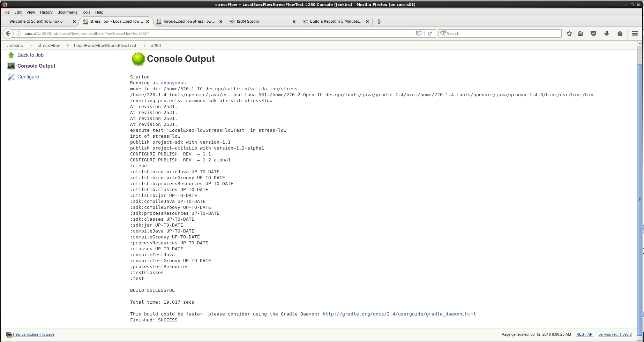This screenshot has height=342, width=644.
Task: Open the History menu
Action: [x=46, y=12]
